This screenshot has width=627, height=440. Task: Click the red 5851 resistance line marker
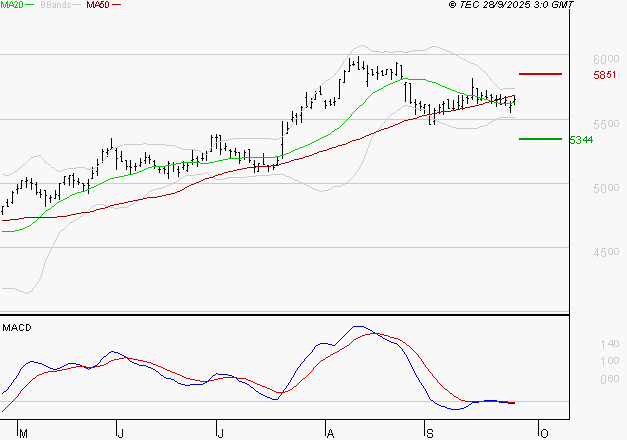pyautogui.click(x=540, y=74)
